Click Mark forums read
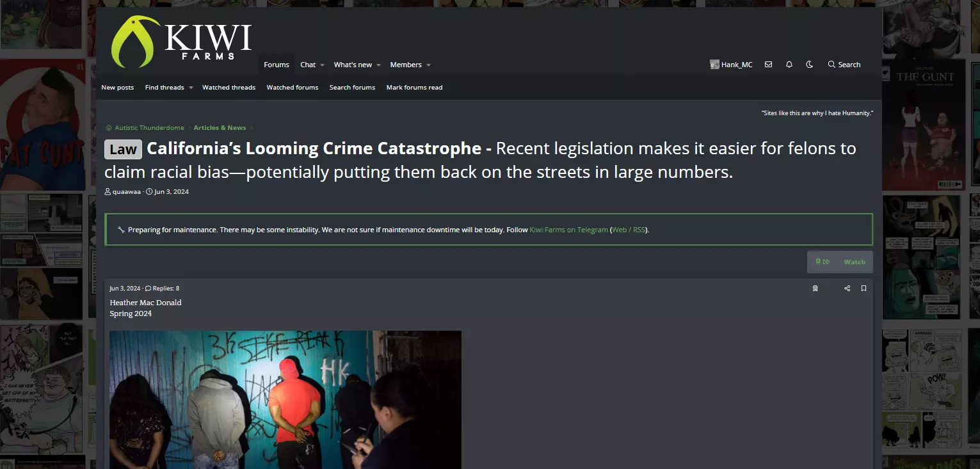 click(414, 88)
